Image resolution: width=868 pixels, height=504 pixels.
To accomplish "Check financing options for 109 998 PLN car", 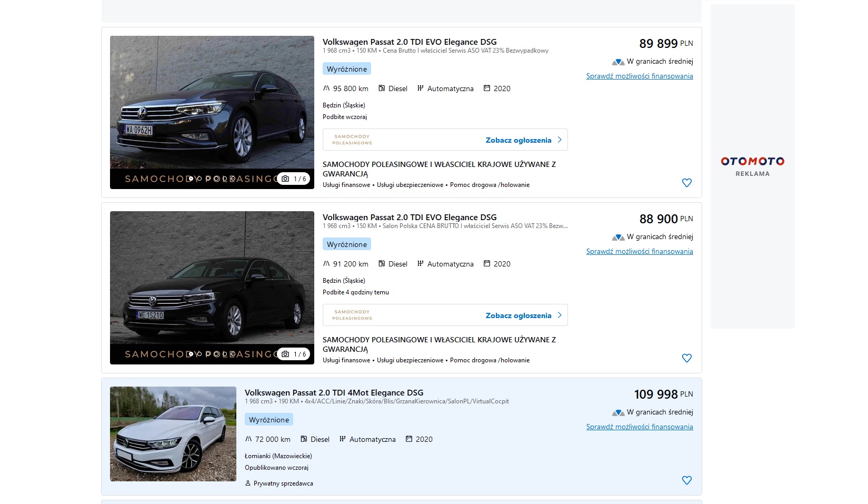I will pyautogui.click(x=640, y=427).
